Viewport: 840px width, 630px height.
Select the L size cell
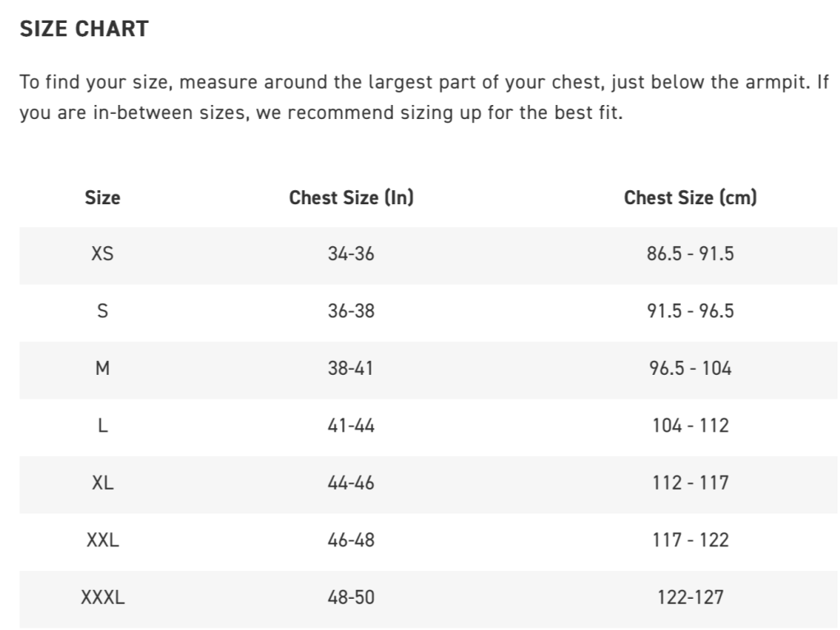coord(103,426)
